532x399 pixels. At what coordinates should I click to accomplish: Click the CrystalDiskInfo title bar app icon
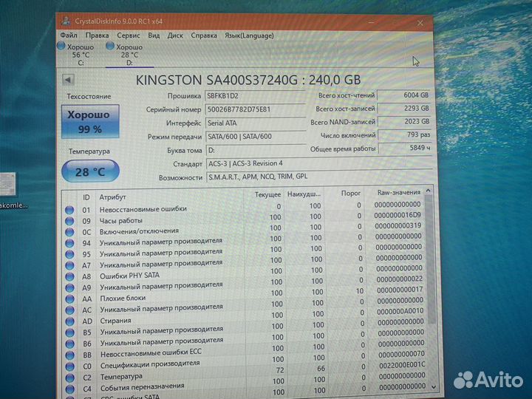[x=66, y=21]
